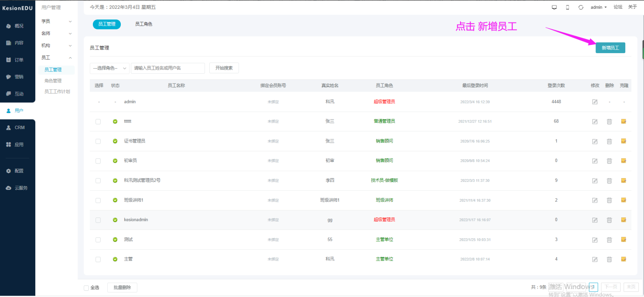Open the desktop preview monitor icon
The image size is (644, 297).
(554, 7)
